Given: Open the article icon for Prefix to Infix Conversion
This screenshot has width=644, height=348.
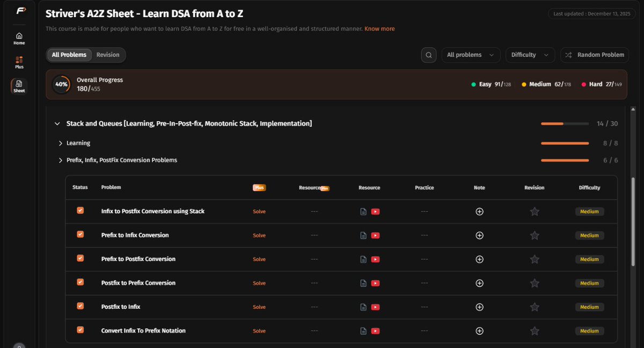Looking at the screenshot, I should click(x=363, y=235).
